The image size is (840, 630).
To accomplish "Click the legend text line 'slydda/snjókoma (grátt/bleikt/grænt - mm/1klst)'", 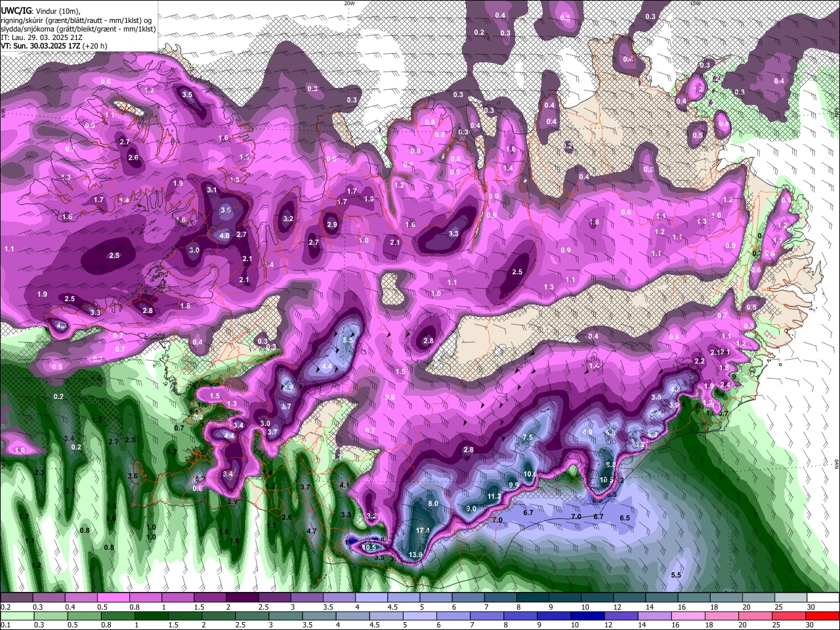I will pos(78,29).
